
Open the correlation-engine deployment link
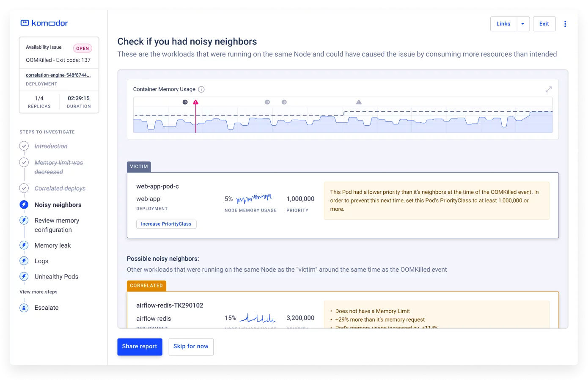(x=58, y=75)
